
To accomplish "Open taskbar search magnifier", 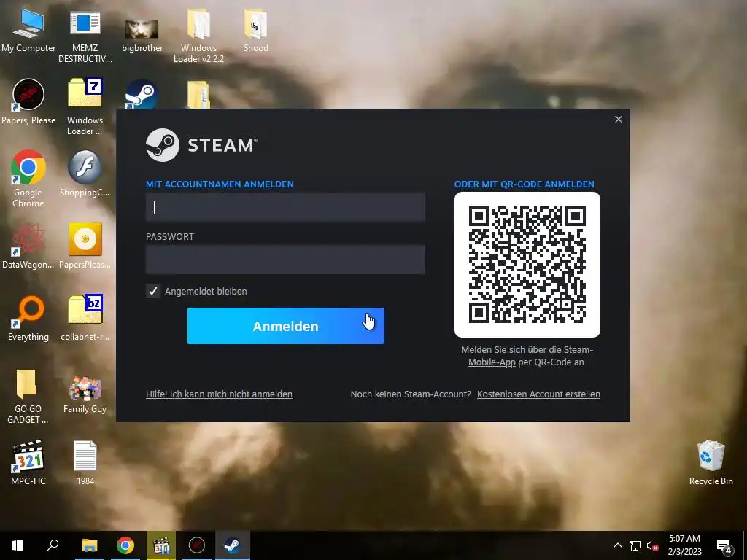I will 53,545.
